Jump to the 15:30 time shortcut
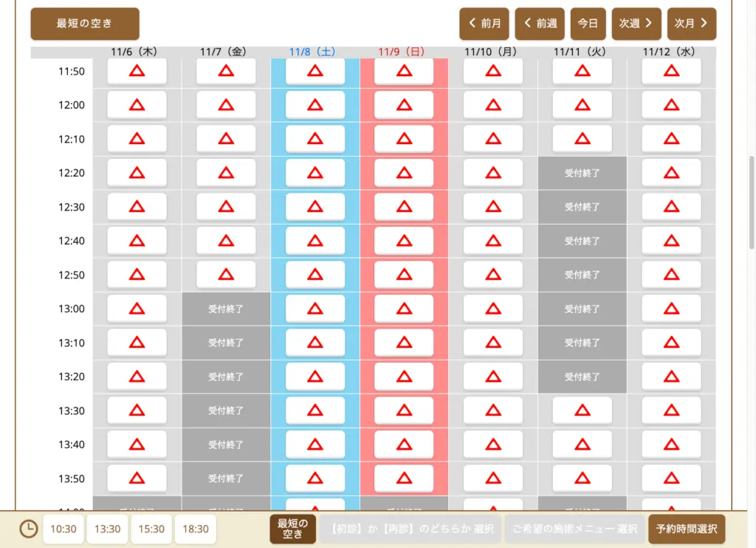This screenshot has height=548, width=756. [151, 529]
